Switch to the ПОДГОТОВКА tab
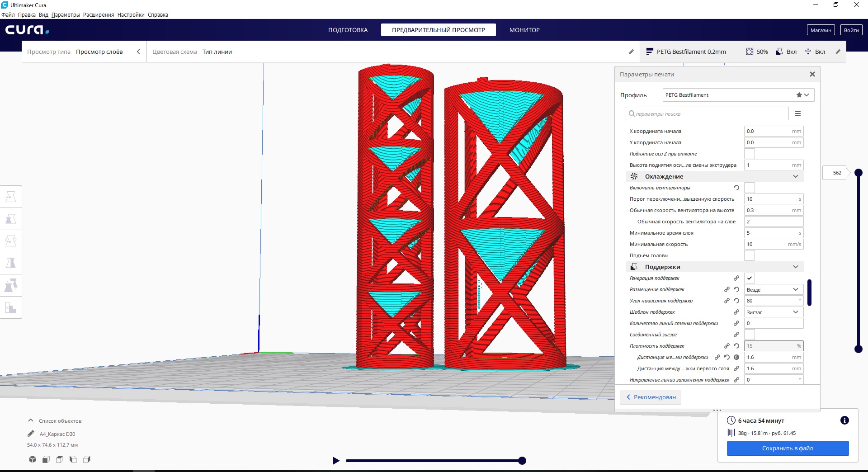Image resolution: width=868 pixels, height=472 pixels. (348, 30)
